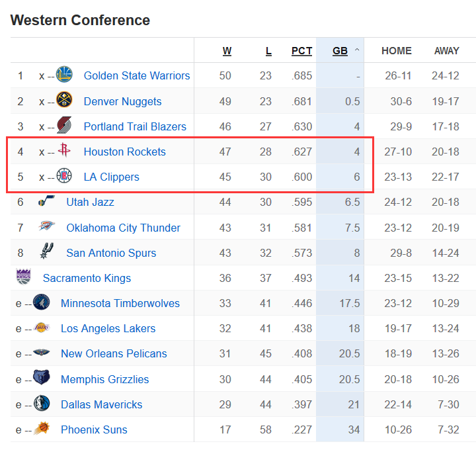
Task: Open the Oklahoma City Thunder team link
Action: tap(123, 228)
